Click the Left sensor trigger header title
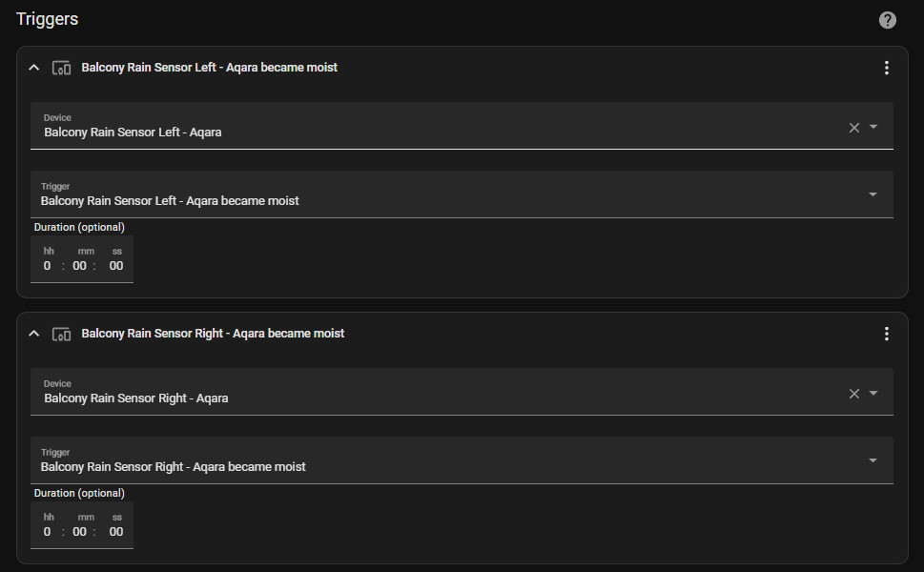This screenshot has height=572, width=924. pos(210,68)
